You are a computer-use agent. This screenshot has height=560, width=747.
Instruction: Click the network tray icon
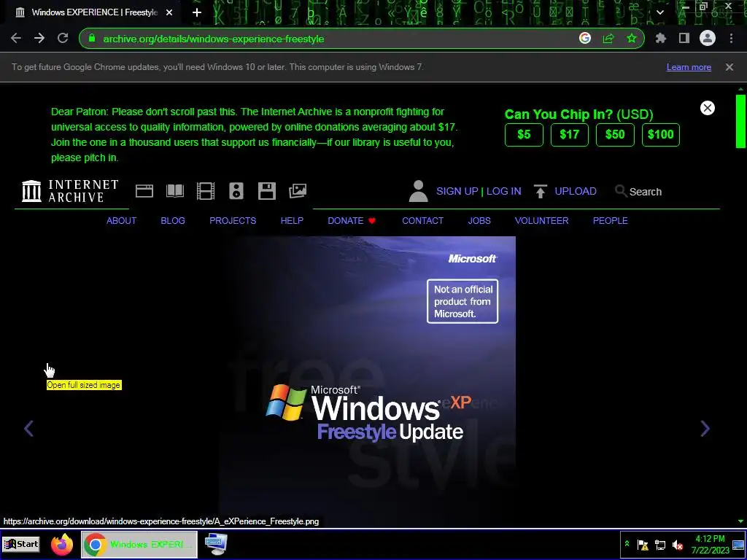(660, 545)
